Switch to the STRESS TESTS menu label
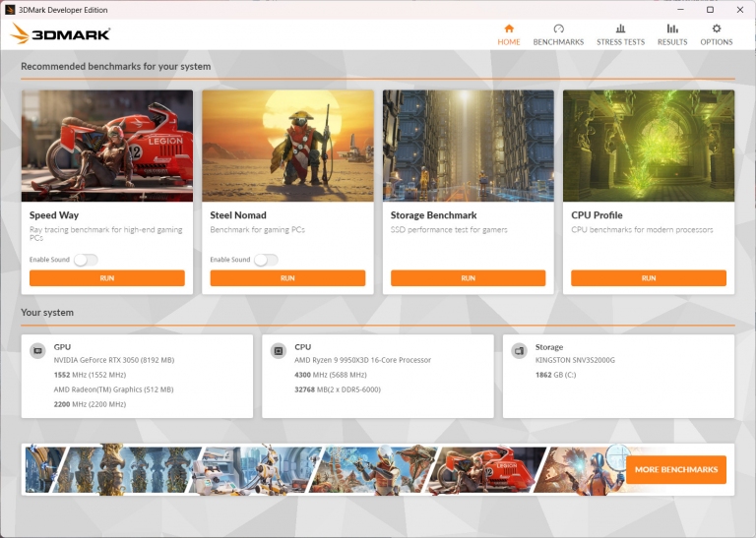756x538 pixels. (x=620, y=42)
